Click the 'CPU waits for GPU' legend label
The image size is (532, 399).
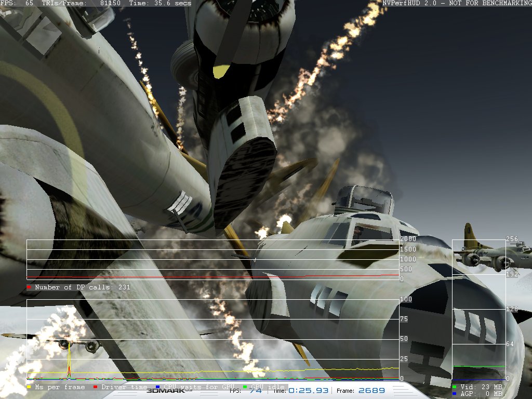(x=199, y=387)
